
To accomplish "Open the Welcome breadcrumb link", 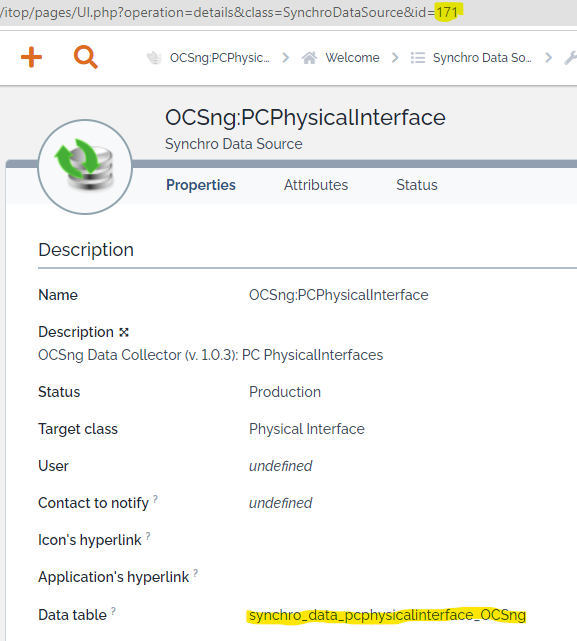I will [352, 58].
